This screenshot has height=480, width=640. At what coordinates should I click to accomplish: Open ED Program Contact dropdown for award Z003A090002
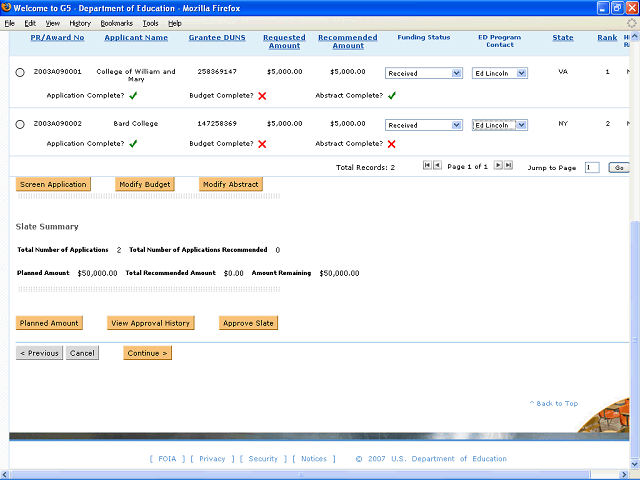500,125
